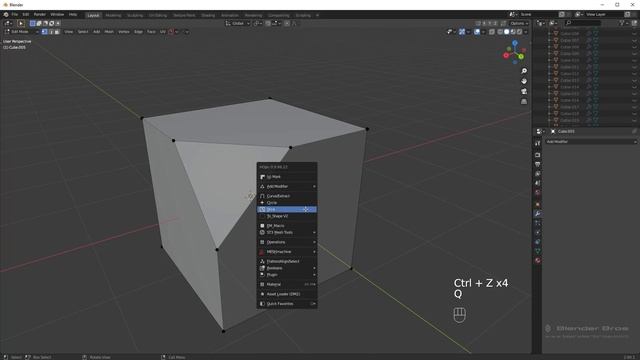The image size is (640, 360).
Task: Open the World properties tab
Action: coord(538,193)
